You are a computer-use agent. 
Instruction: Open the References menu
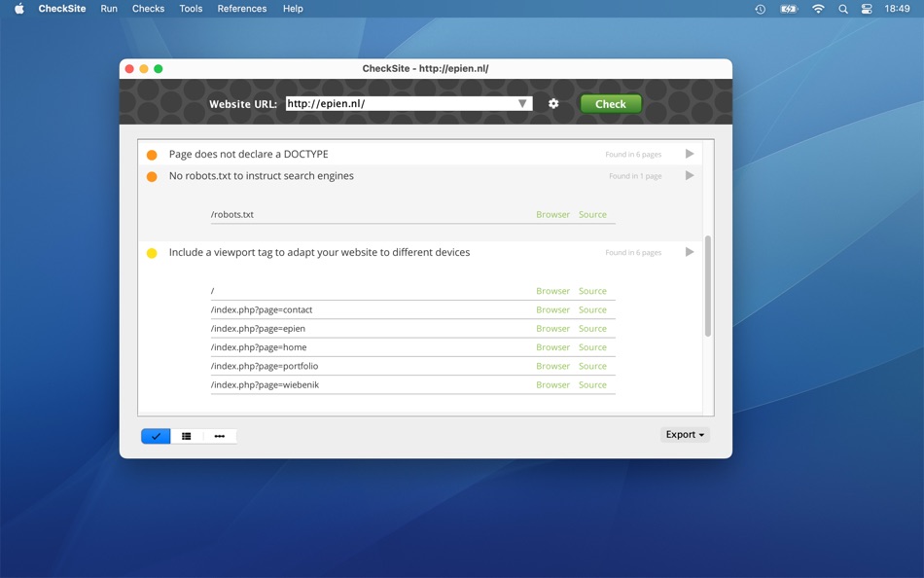tap(241, 9)
